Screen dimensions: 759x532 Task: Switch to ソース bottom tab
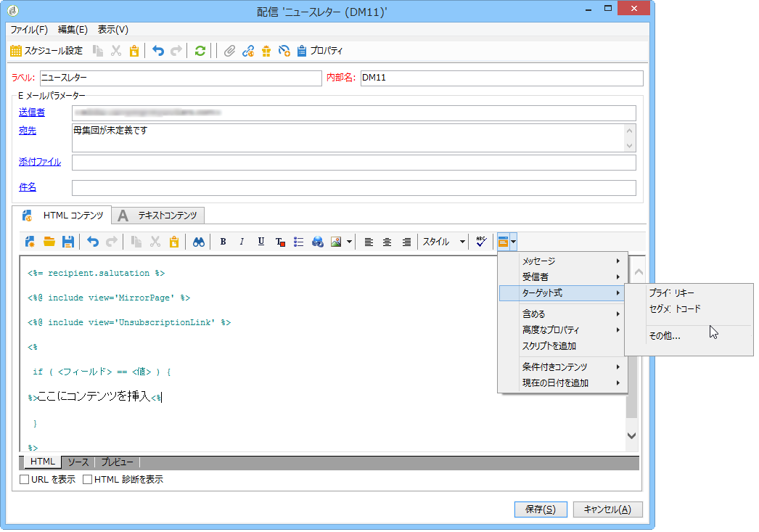(78, 462)
